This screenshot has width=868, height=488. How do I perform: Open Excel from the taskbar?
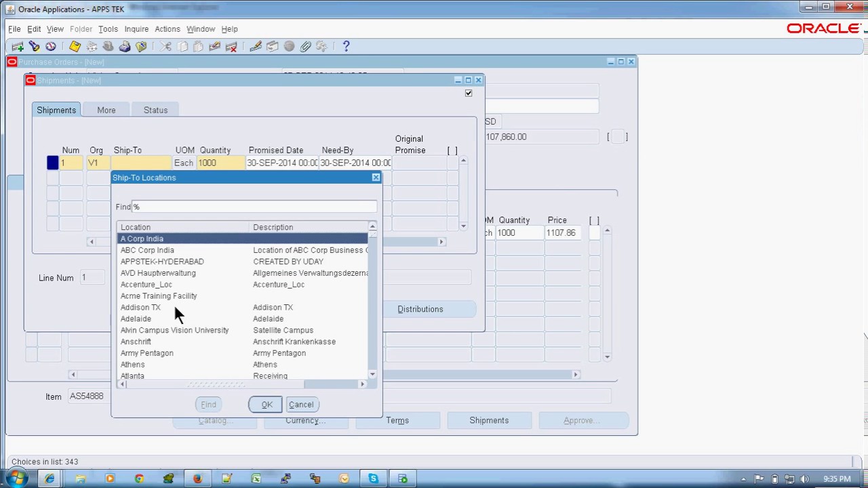(256, 479)
